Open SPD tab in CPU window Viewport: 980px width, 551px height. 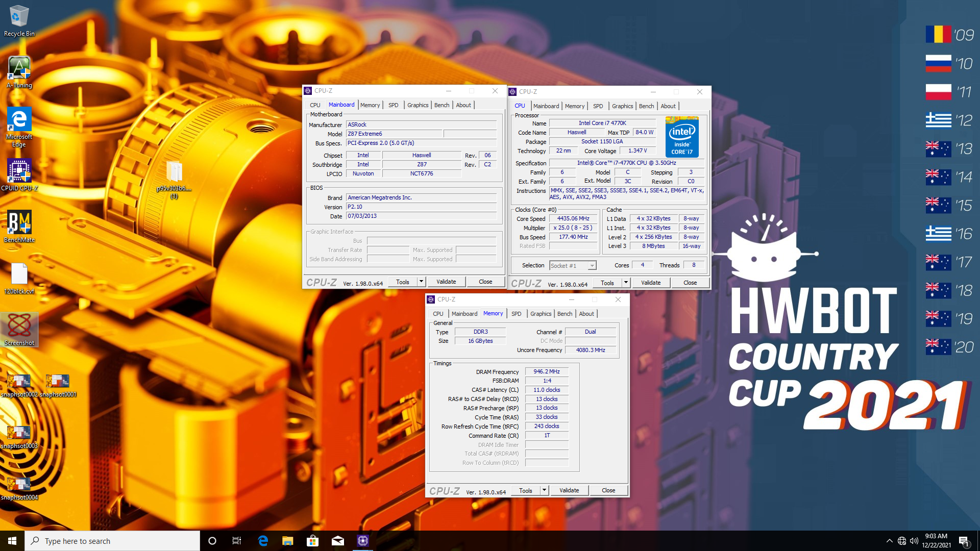coord(598,106)
